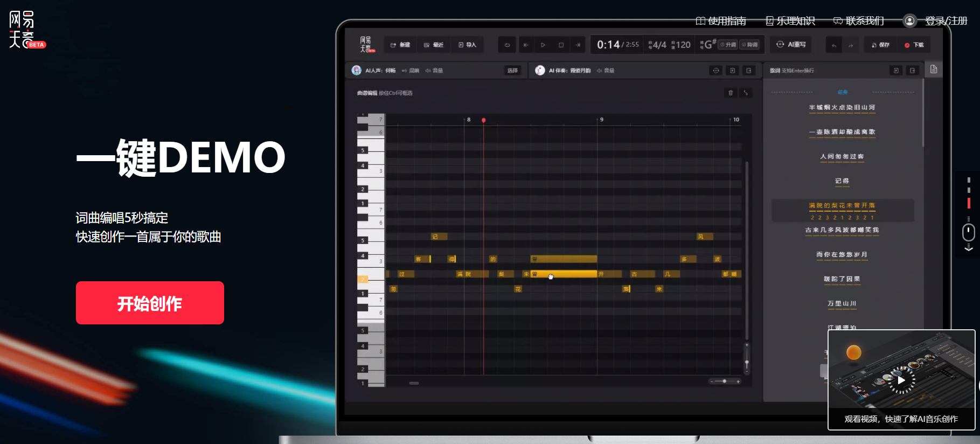Click the horizontal zoom slider below the piano roll
The height and width of the screenshot is (444, 980).
(725, 381)
